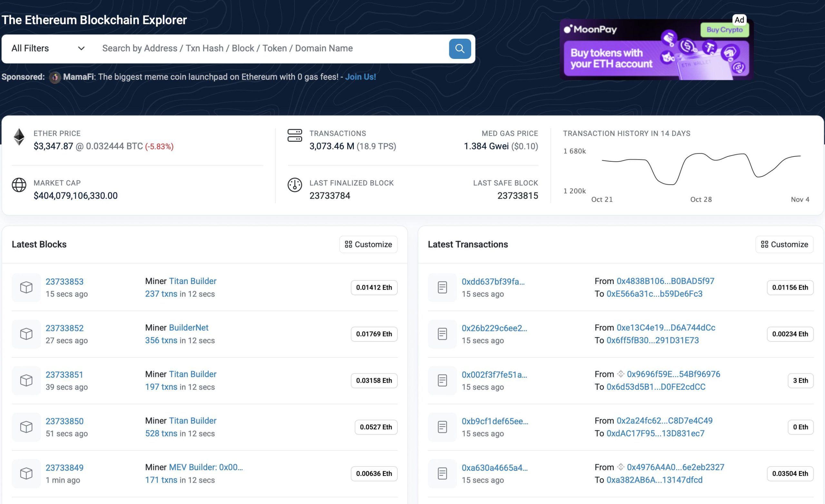
Task: Click the server icon beside Transactions
Action: (x=295, y=136)
